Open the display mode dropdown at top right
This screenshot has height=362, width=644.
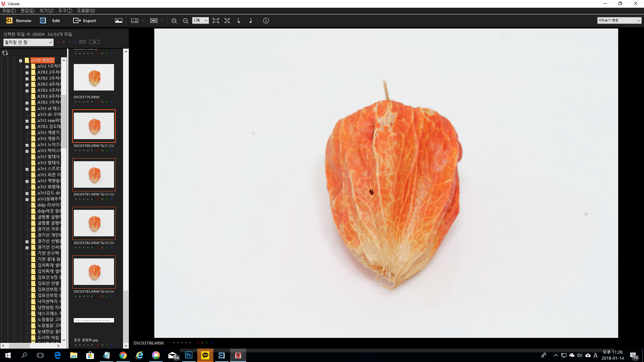[619, 20]
